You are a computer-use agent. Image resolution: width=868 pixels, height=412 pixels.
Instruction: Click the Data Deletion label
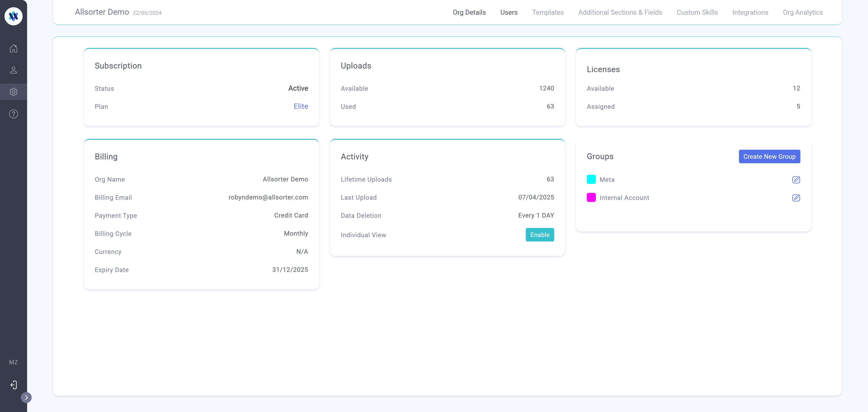[361, 215]
